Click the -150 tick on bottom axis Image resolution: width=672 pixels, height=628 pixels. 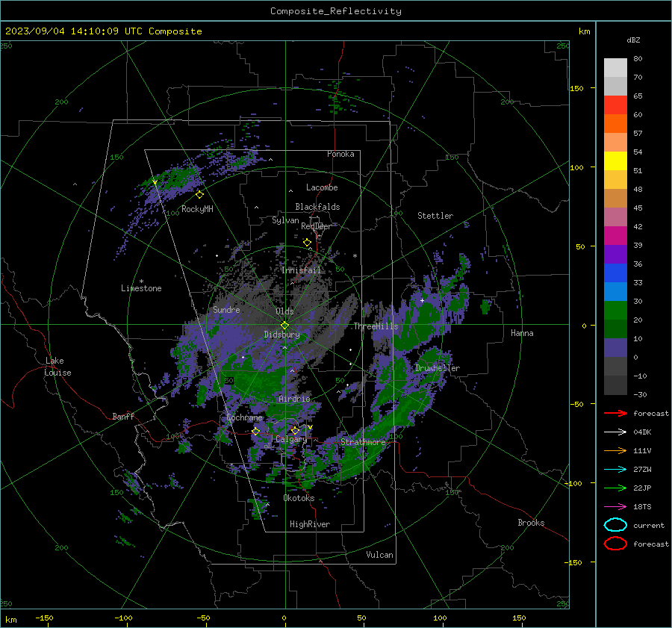tap(44, 618)
